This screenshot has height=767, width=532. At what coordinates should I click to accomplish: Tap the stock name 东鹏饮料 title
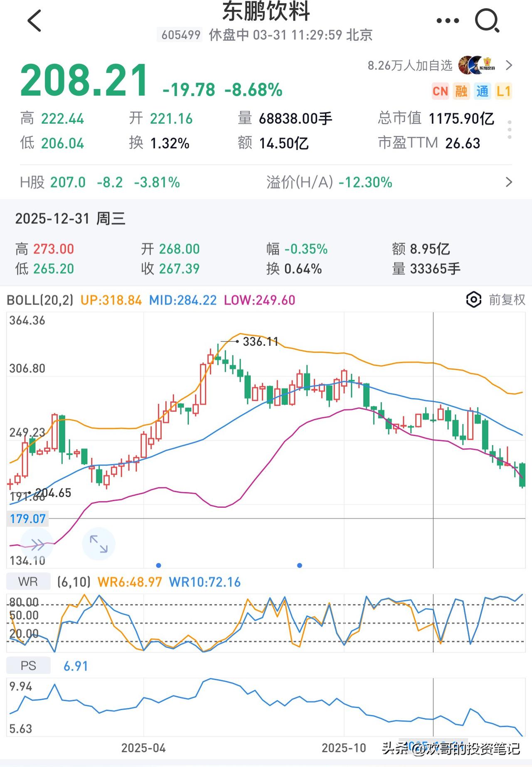pos(266,12)
